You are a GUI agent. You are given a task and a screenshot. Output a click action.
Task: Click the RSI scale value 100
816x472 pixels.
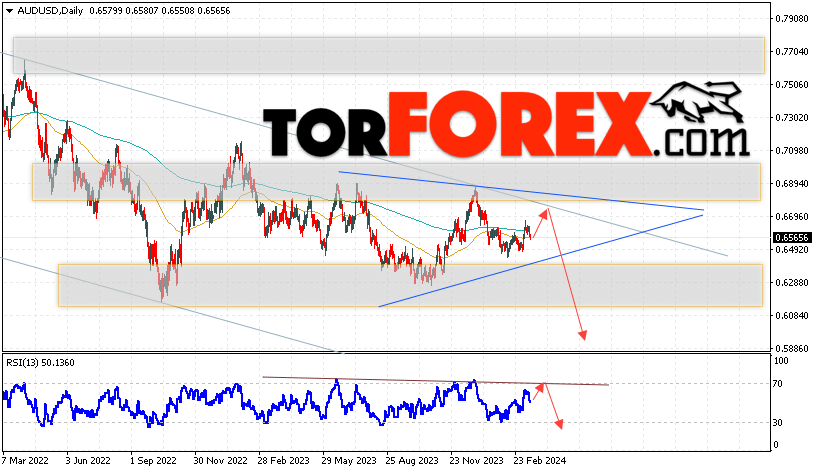(781, 361)
